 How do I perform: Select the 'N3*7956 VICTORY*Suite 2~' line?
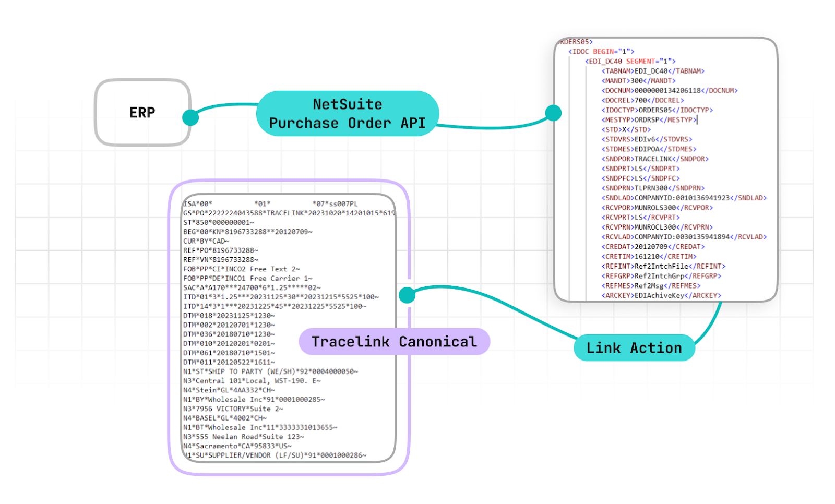coord(233,409)
